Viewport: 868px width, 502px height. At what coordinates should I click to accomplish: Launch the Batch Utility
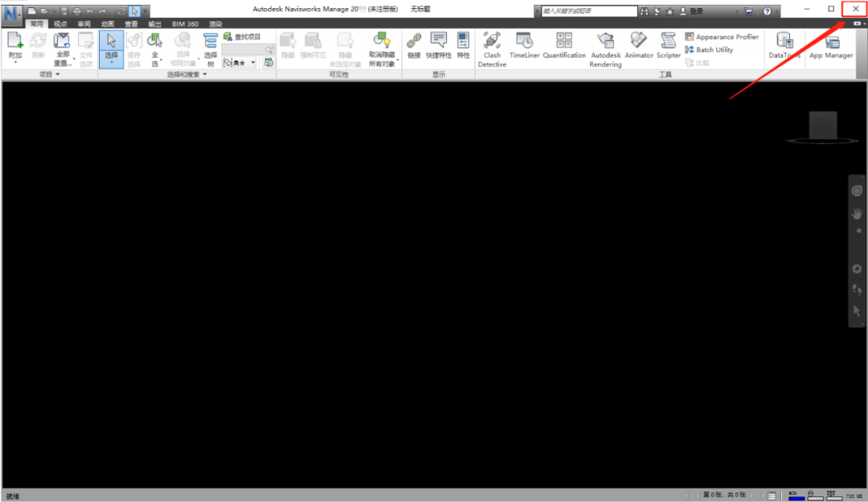tap(709, 49)
